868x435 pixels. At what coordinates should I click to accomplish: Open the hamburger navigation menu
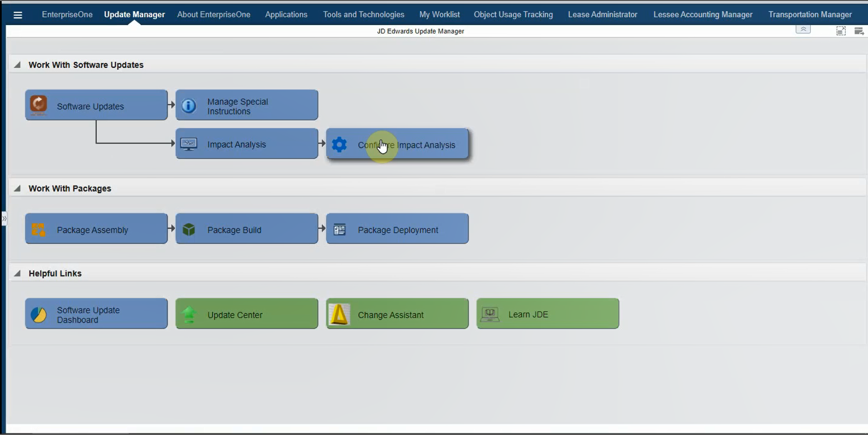pos(18,15)
